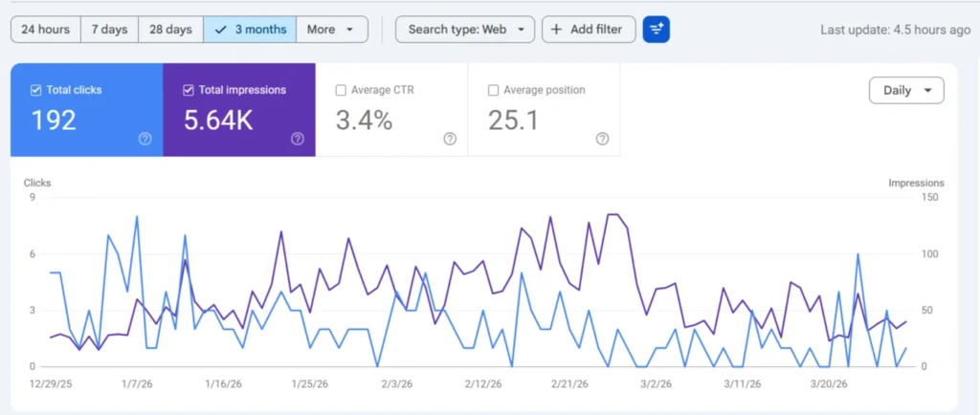The image size is (980, 415).
Task: Uncheck the Total clicks checkbox
Action: coord(36,90)
